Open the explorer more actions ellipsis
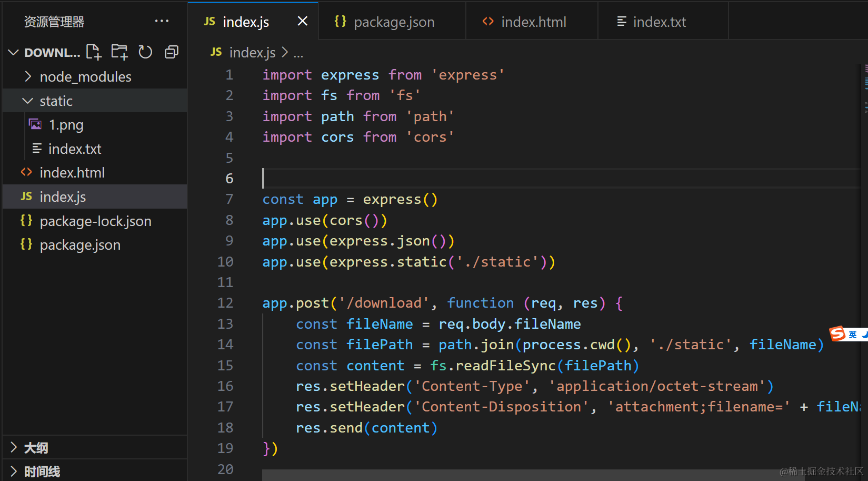The image size is (868, 481). tap(162, 21)
